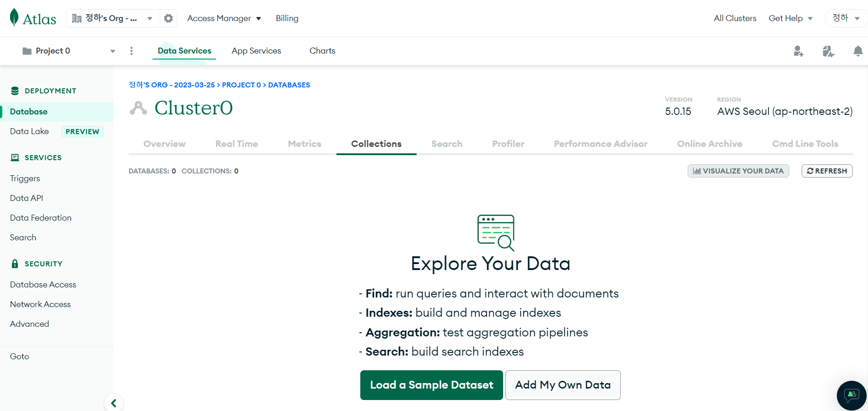Click the Services section header
Viewport: 868px width, 411px height.
click(x=43, y=158)
